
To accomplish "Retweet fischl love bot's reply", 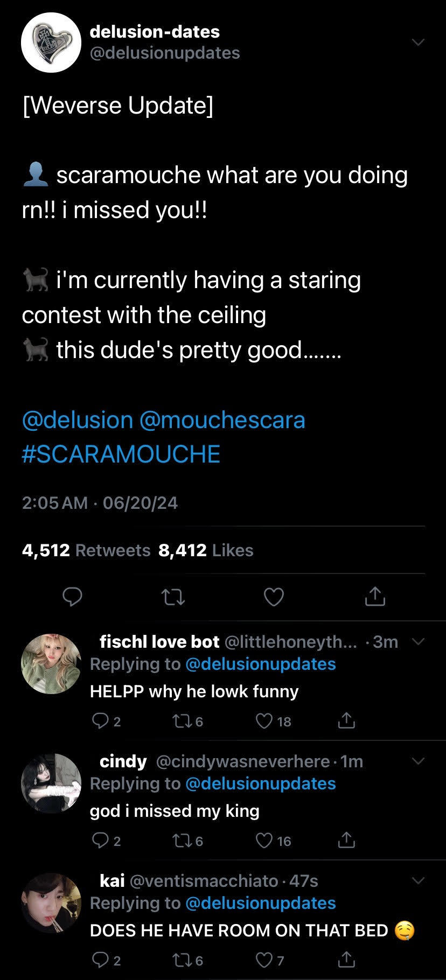I will click(x=179, y=721).
